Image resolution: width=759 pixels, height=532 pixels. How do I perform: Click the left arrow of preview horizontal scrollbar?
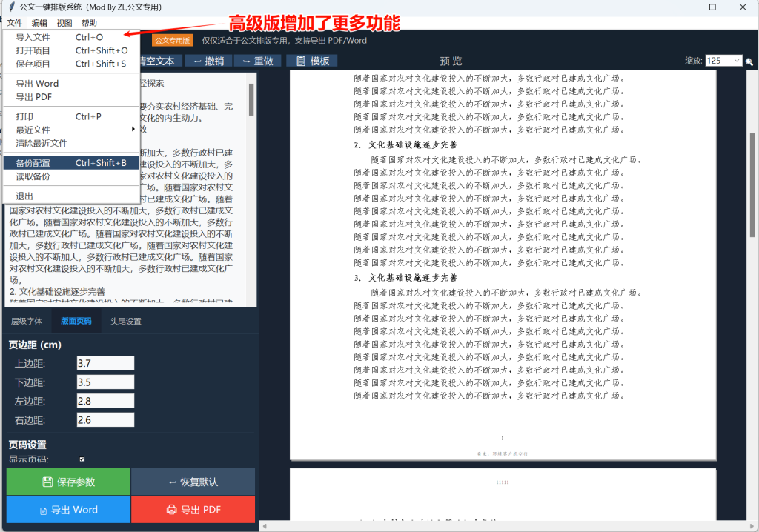pos(265,526)
